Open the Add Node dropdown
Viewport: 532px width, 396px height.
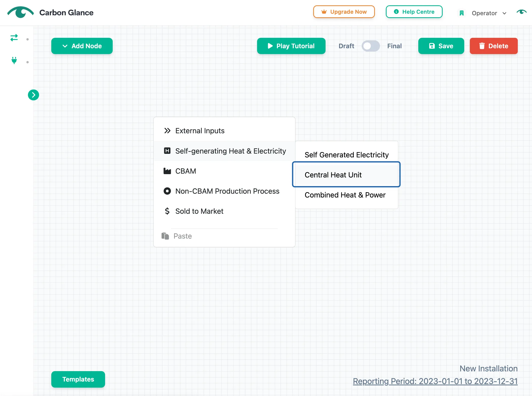coord(82,46)
